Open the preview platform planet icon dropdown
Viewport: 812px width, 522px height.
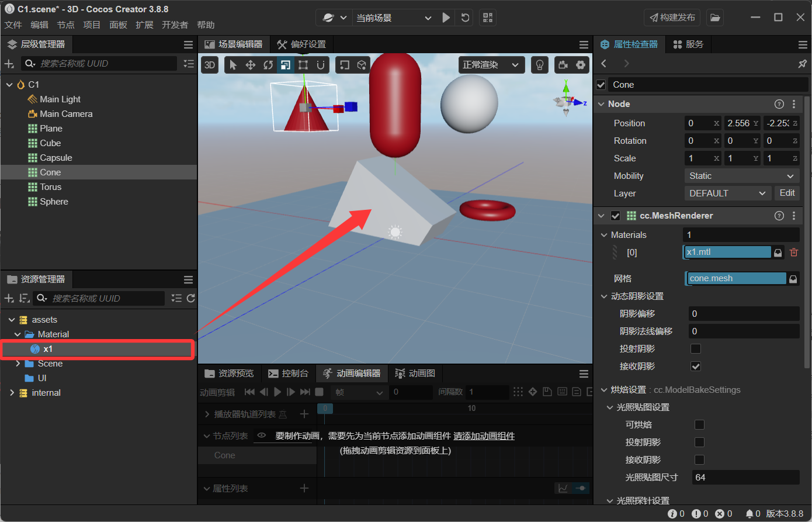coord(335,18)
